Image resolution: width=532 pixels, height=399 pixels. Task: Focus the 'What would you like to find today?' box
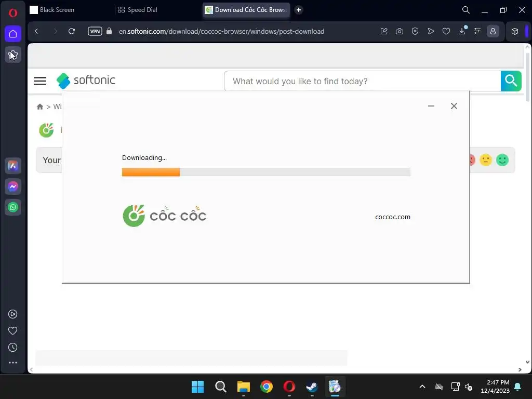[x=362, y=81]
